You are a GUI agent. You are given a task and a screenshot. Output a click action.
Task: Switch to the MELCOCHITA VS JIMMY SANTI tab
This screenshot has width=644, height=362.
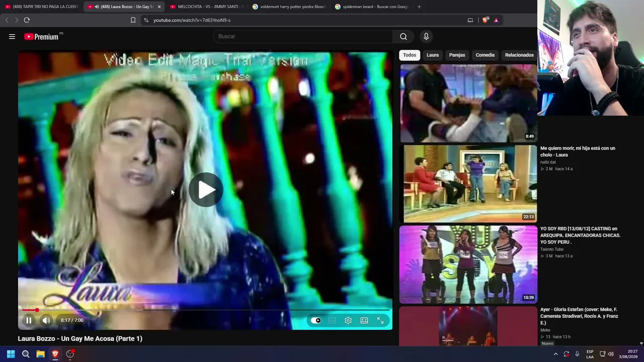pyautogui.click(x=206, y=7)
